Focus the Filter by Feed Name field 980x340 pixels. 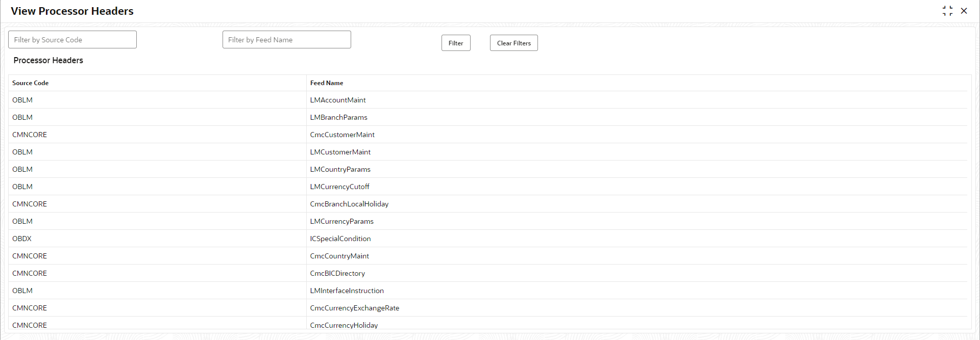pos(287,40)
